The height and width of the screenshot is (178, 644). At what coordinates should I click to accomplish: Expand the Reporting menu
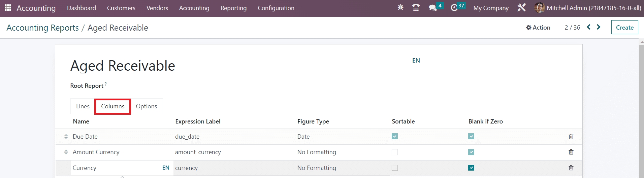click(x=233, y=8)
